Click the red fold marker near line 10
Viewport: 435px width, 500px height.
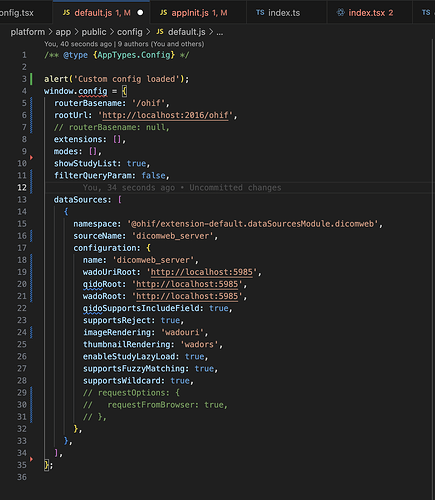point(31,157)
